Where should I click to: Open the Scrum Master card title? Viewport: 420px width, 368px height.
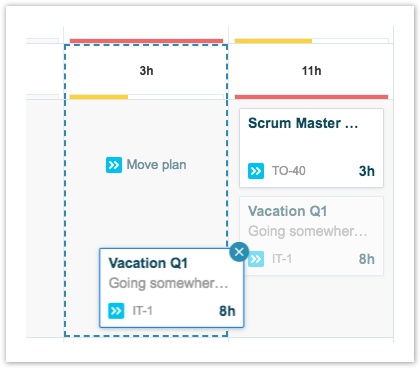click(x=303, y=123)
